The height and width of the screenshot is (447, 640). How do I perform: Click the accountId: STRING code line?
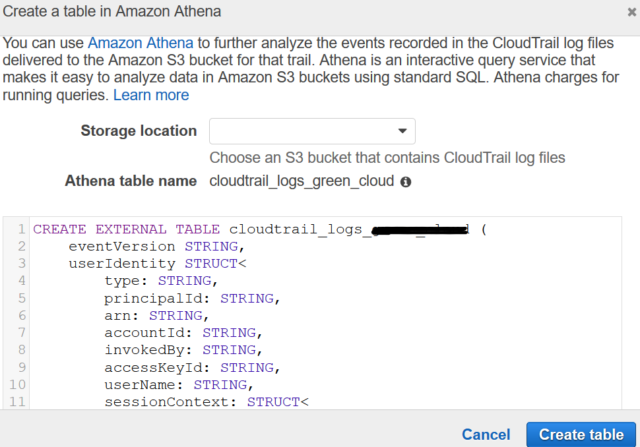181,332
